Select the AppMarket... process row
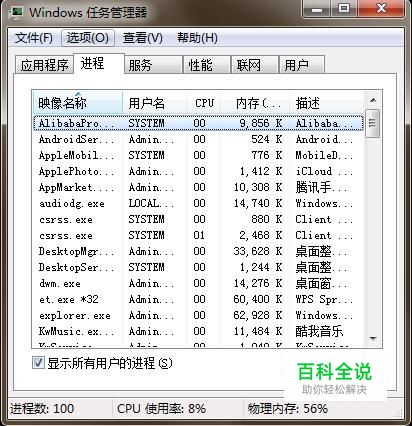 [x=198, y=187]
